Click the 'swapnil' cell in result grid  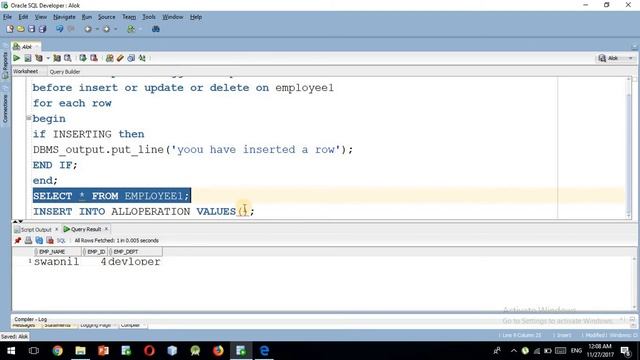click(x=56, y=262)
